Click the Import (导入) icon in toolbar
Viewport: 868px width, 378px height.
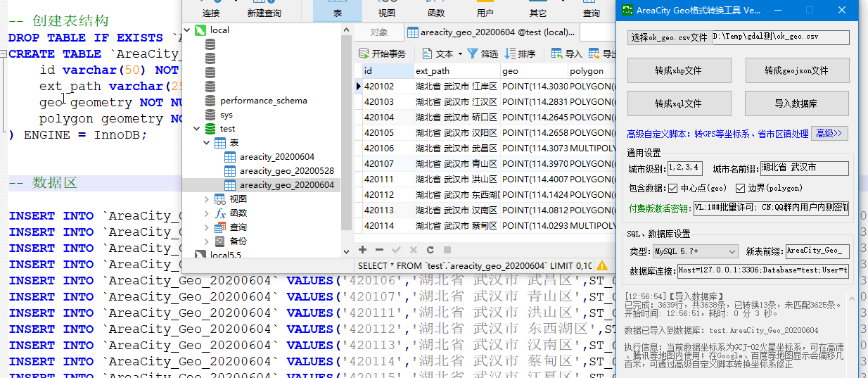(x=556, y=53)
